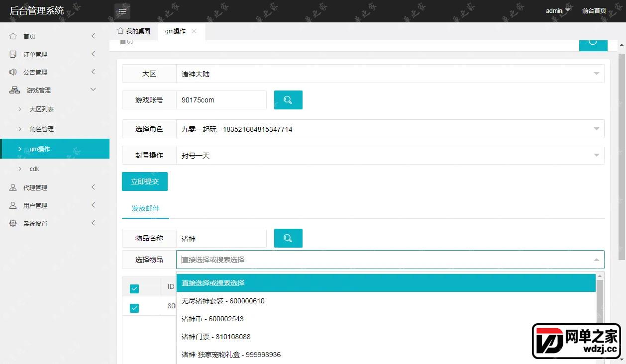Open the 封号操作 dropdown showing 封号一天
626x364 pixels.
tap(390, 155)
